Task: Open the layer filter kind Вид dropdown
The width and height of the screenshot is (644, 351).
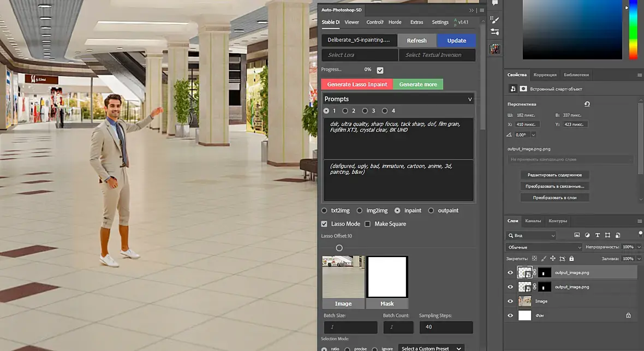Action: coord(530,235)
